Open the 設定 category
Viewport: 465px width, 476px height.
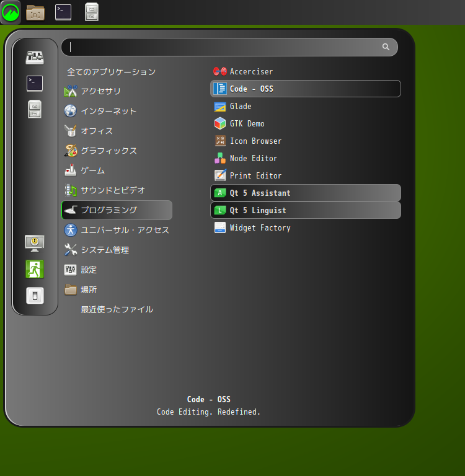tap(117, 270)
